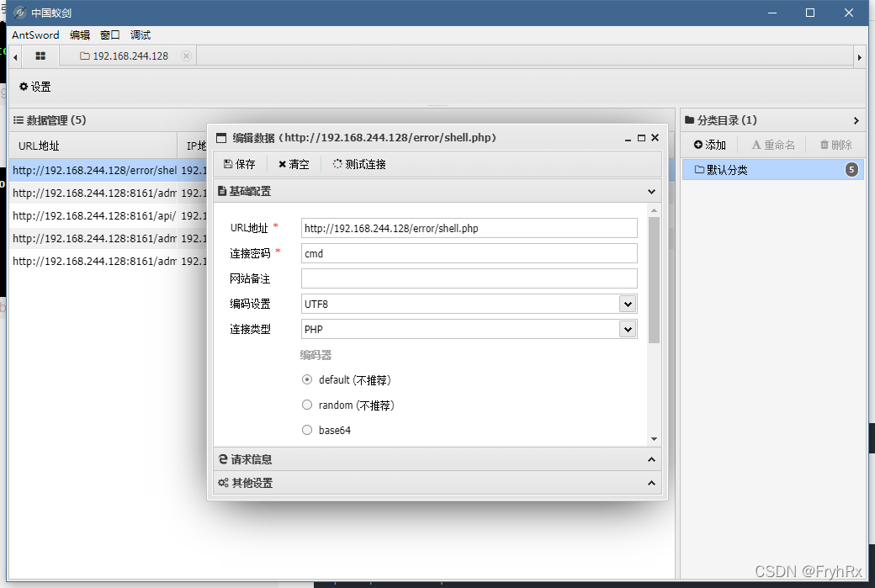Click the dialog scrollbar thumb
The width and height of the screenshot is (875, 588).
(654, 280)
